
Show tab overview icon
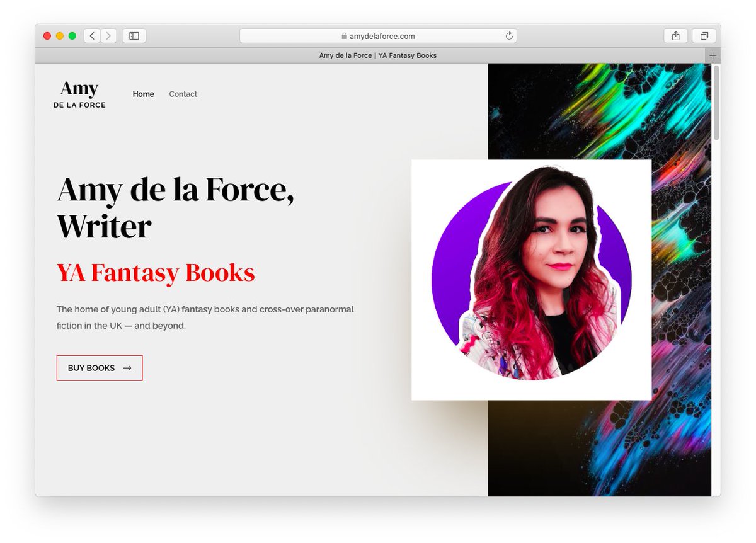coord(704,36)
